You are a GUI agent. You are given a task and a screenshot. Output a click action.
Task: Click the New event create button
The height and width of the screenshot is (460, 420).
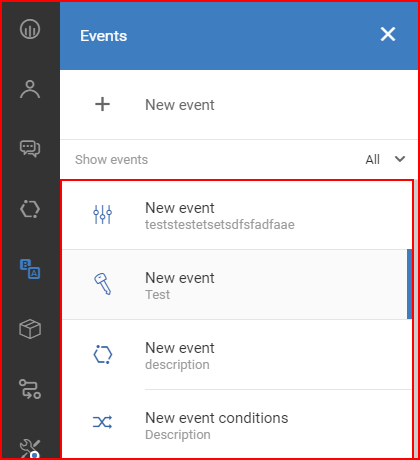pos(239,105)
